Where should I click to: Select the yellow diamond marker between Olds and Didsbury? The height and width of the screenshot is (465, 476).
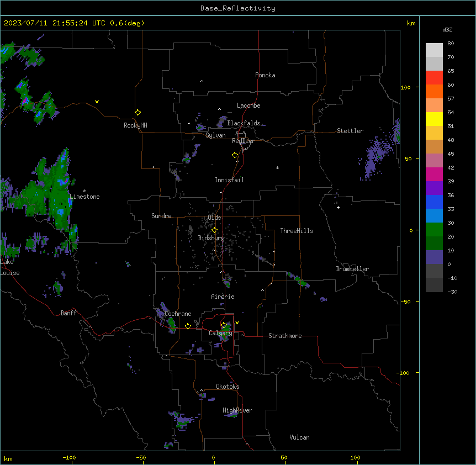pos(214,230)
